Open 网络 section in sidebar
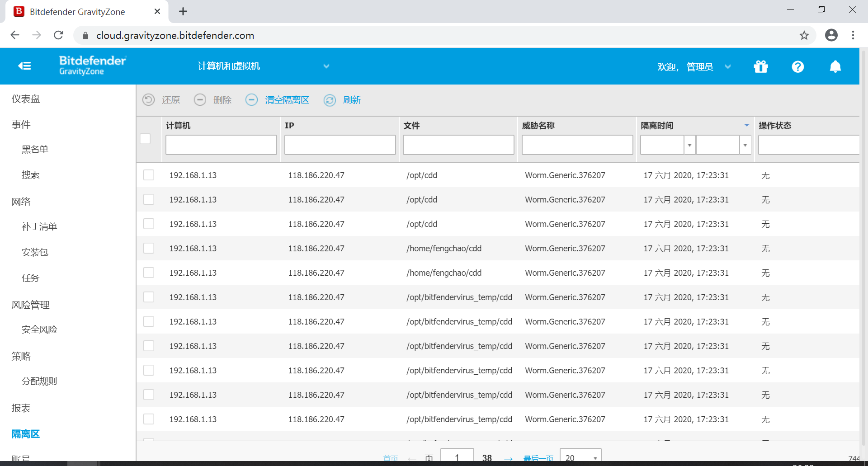This screenshot has height=466, width=868. click(x=21, y=202)
